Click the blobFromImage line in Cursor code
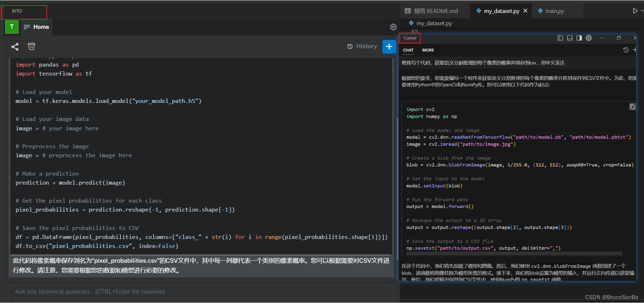Image resolution: width=644 pixels, height=303 pixels. [520, 165]
